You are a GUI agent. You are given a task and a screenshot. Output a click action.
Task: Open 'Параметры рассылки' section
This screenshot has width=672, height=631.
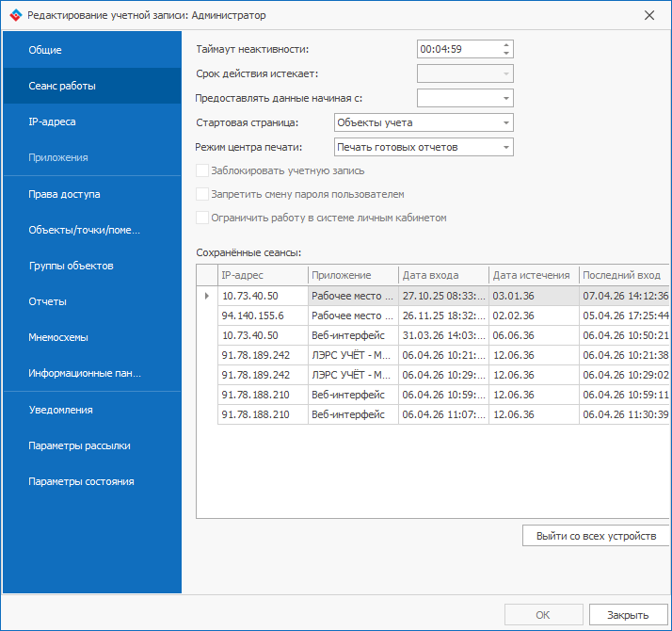point(79,445)
